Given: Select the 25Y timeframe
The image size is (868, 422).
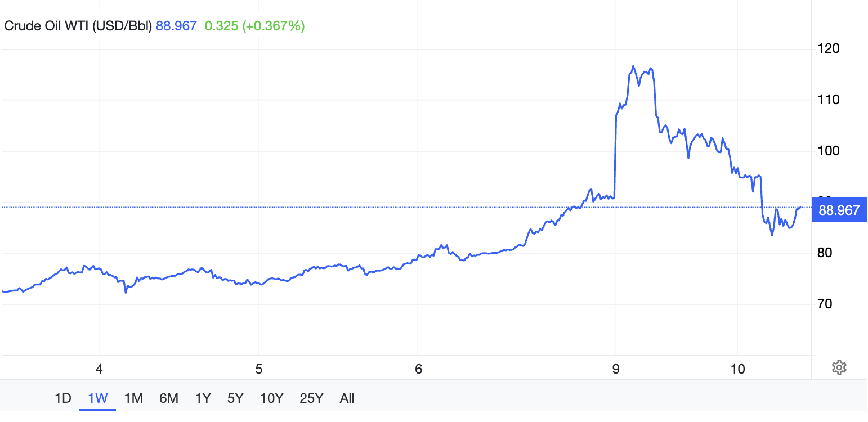Looking at the screenshot, I should (x=311, y=398).
